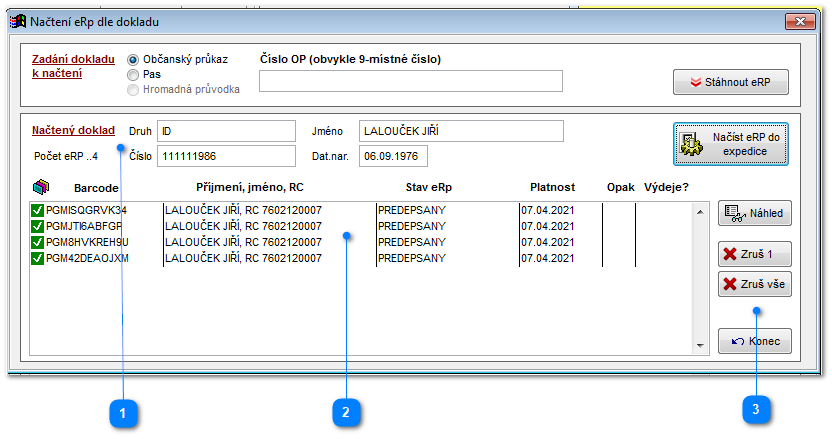Click the red X icon on Zruš 1
The width and height of the screenshot is (832, 439).
730,254
